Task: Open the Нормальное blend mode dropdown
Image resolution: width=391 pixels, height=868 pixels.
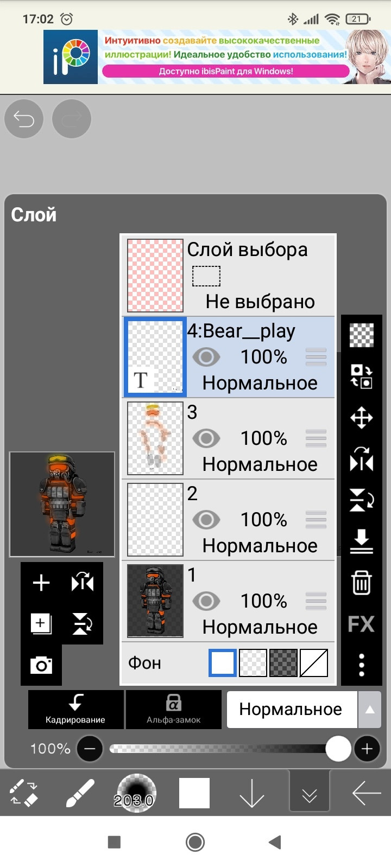Action: [292, 710]
